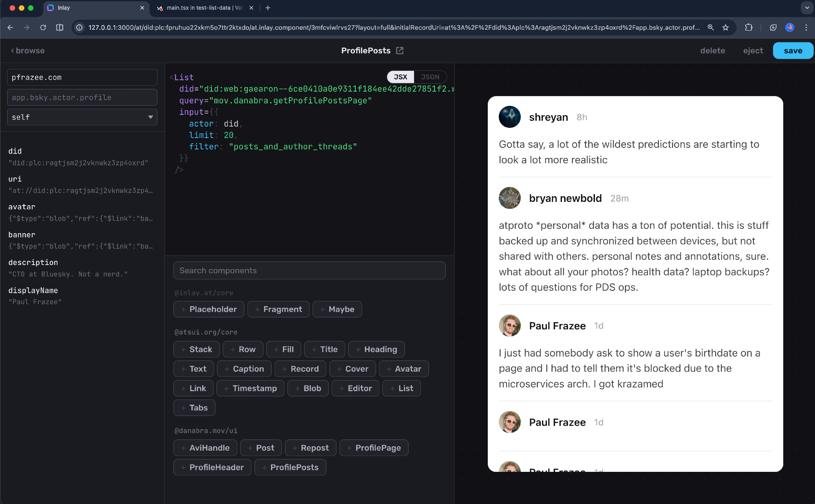Open Chrome three-dot menu
815x504 pixels.
coord(806,28)
